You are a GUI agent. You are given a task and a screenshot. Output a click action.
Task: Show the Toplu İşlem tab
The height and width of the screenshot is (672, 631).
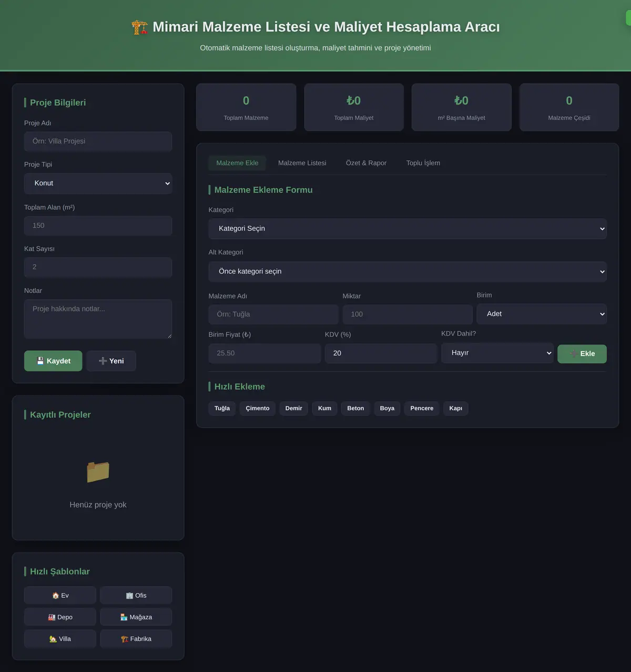[x=423, y=163]
